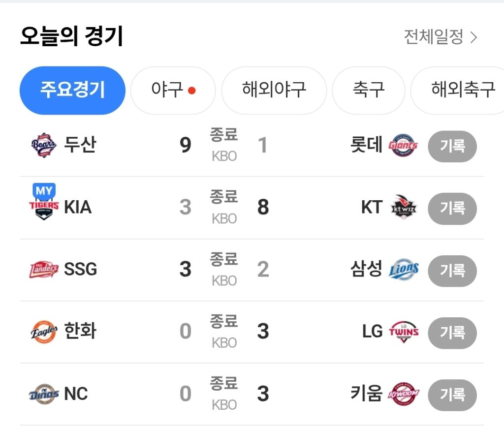The height and width of the screenshot is (427, 504).
Task: Tap the KT Wiz team logo
Action: point(403,208)
